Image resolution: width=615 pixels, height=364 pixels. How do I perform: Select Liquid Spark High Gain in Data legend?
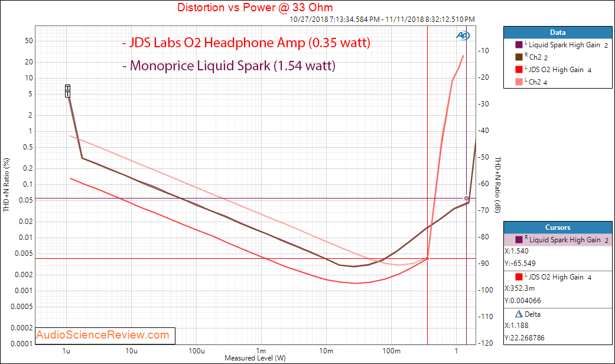(x=564, y=45)
